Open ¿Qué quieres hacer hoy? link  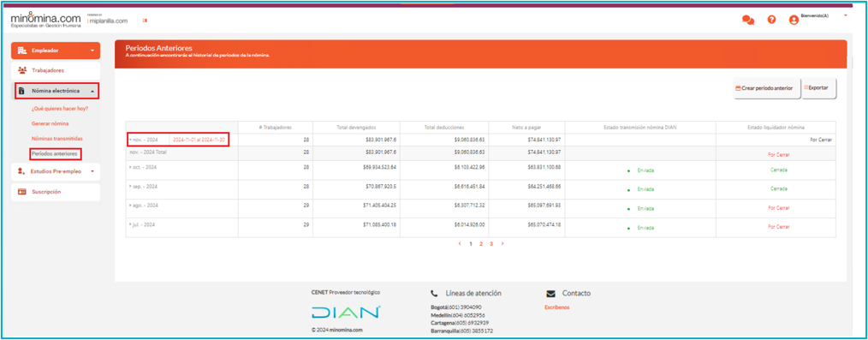pos(60,109)
